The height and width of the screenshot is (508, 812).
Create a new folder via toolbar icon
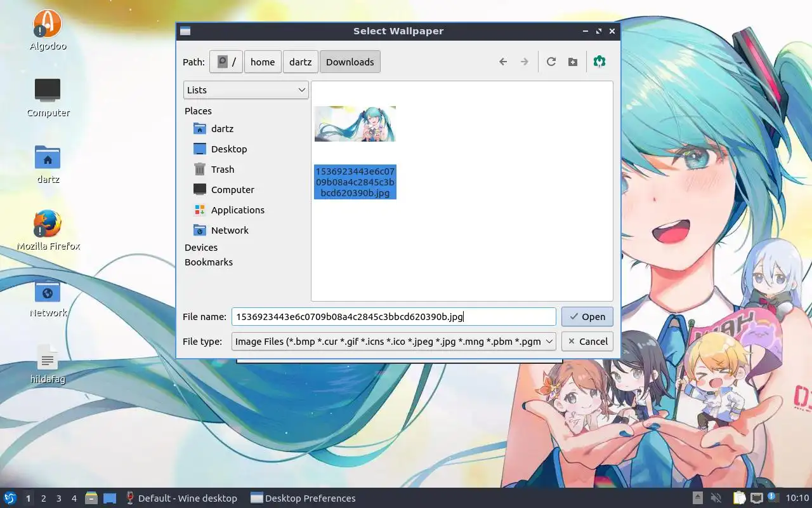click(x=573, y=62)
